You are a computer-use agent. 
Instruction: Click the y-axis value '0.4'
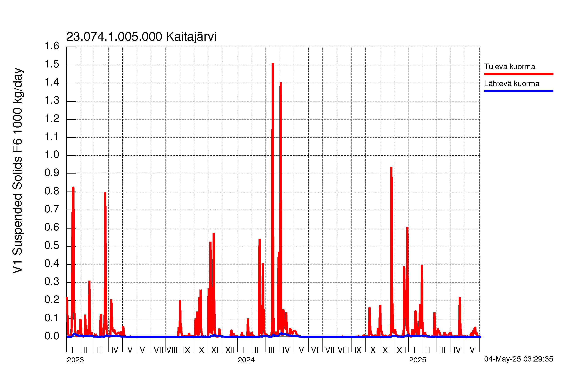(52, 264)
